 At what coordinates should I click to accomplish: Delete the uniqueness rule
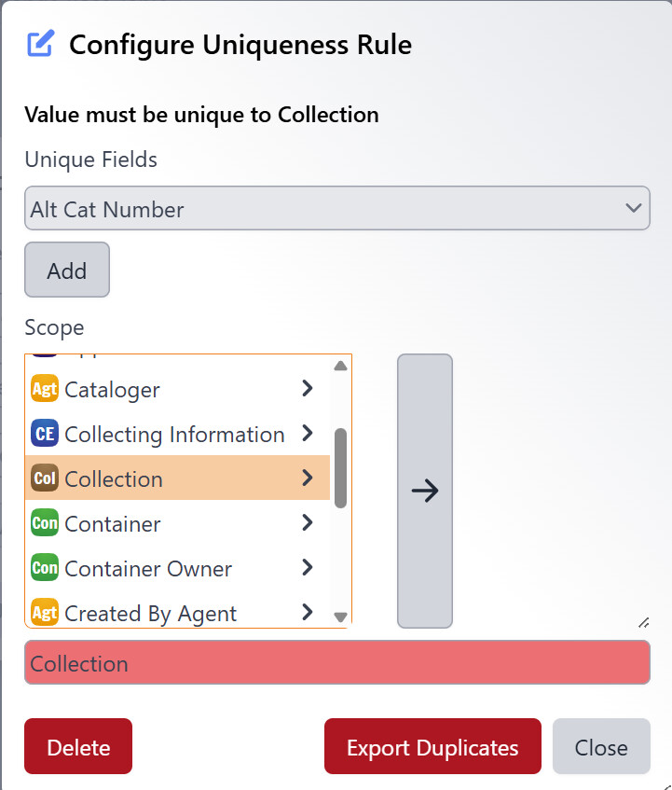coord(78,747)
